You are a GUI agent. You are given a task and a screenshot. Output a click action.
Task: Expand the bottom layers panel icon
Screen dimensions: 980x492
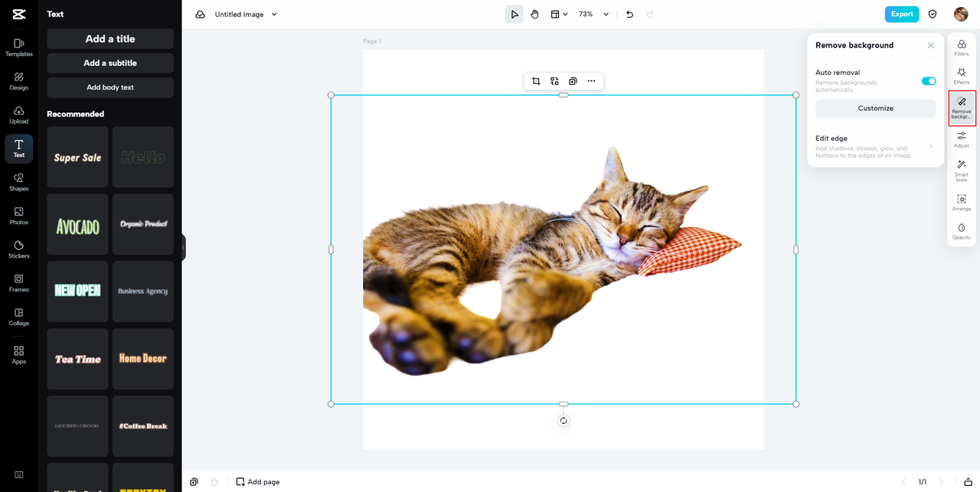click(969, 482)
